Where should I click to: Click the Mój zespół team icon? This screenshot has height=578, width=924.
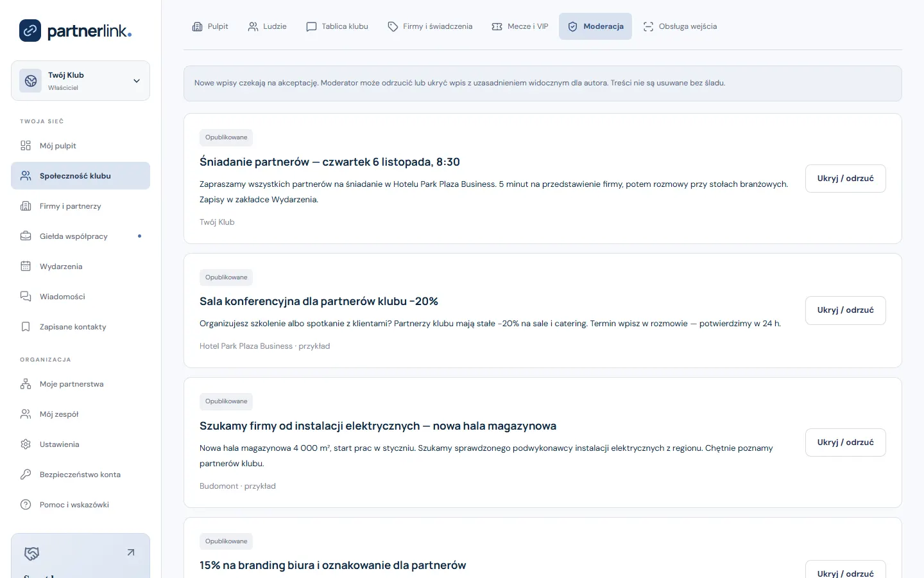tap(26, 414)
